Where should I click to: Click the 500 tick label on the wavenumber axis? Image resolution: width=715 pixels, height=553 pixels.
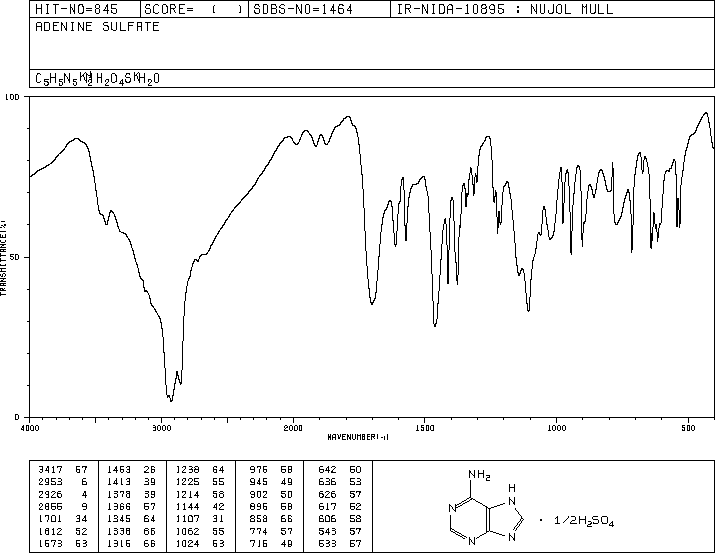point(688,428)
